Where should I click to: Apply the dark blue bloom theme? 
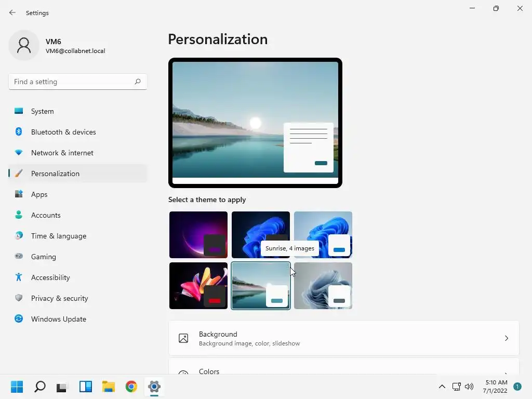click(261, 234)
